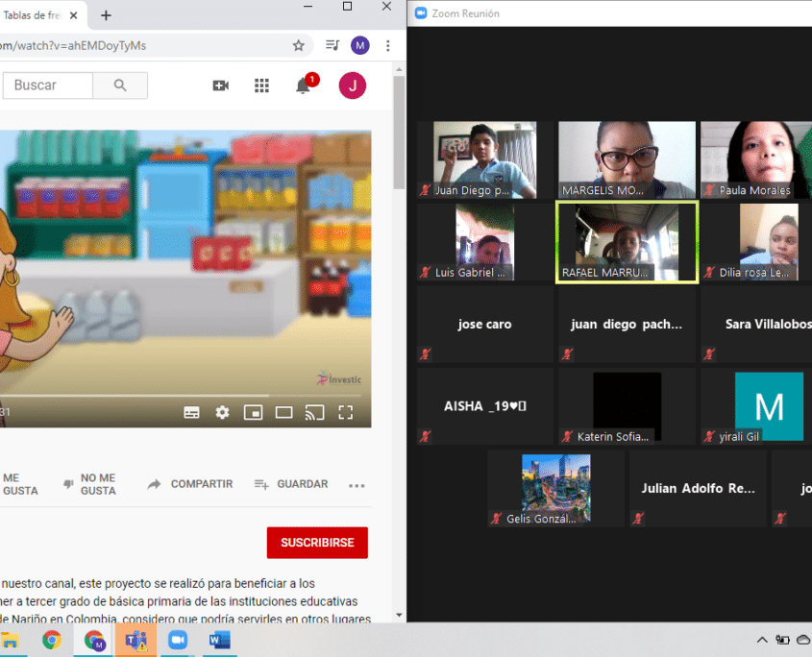This screenshot has width=812, height=657.
Task: Click the Investic watermark logo on video
Action: (x=339, y=378)
